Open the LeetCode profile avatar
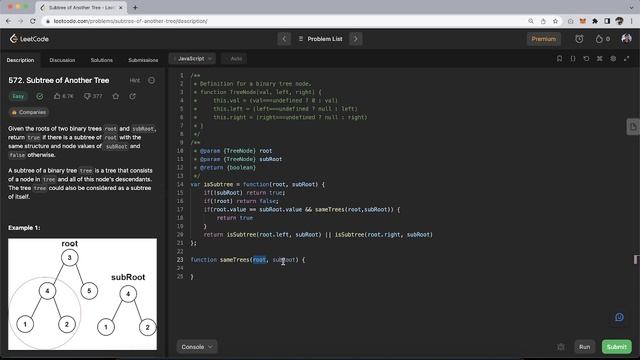 point(626,38)
